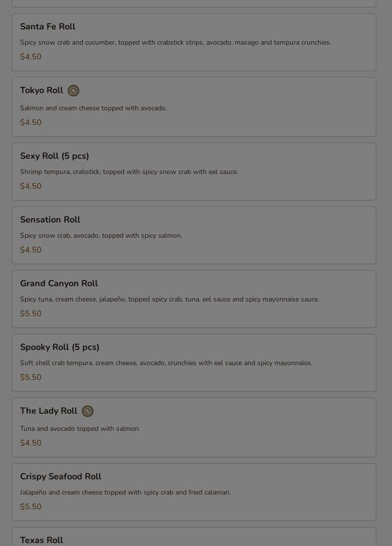Open the Santa Fe Roll item title
This screenshot has width=392, height=546.
point(48,26)
